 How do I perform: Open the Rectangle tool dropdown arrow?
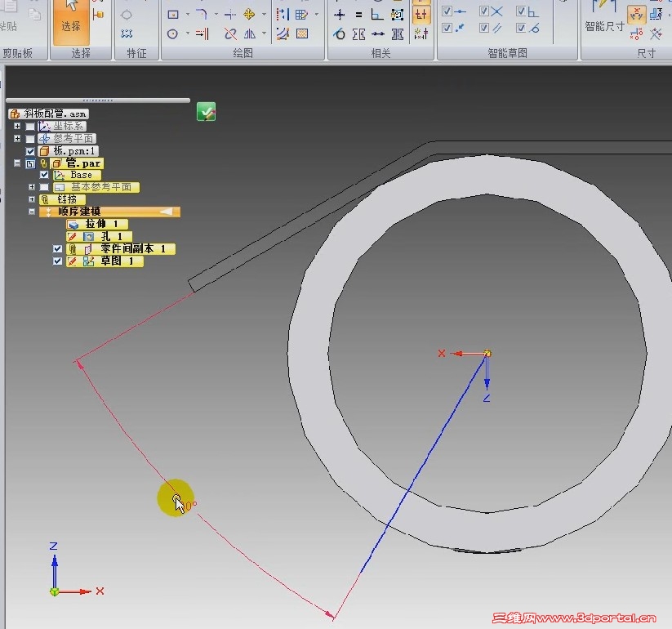click(188, 15)
